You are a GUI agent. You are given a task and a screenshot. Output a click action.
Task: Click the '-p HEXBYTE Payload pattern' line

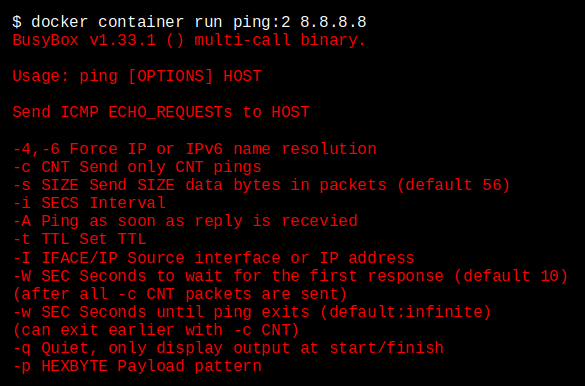137,366
